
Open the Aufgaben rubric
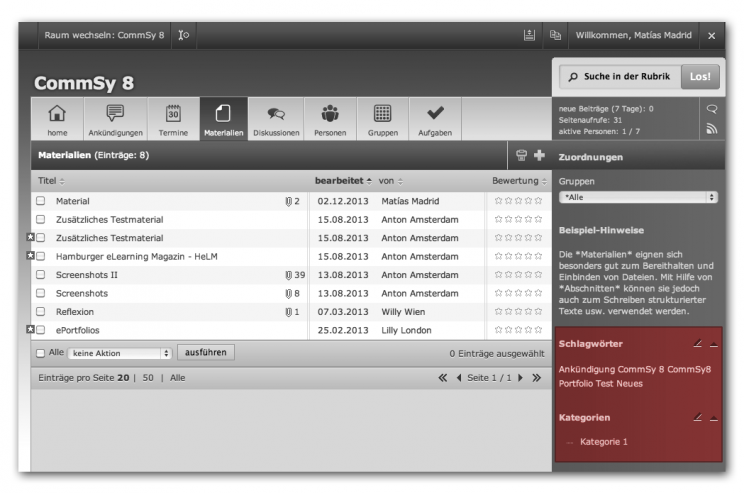(435, 119)
